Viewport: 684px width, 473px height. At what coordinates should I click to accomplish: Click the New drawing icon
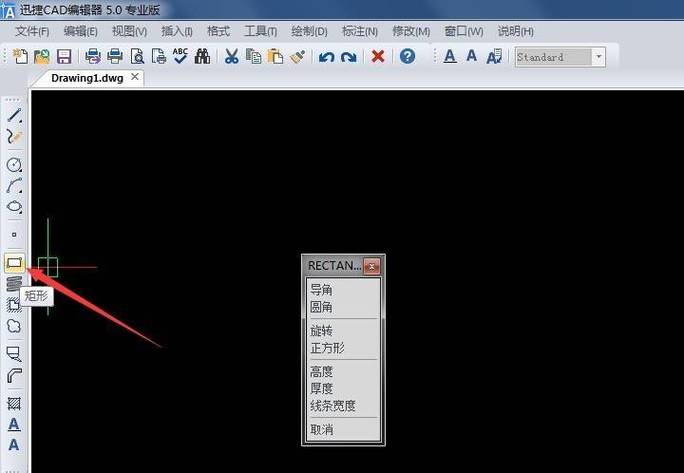point(20,57)
